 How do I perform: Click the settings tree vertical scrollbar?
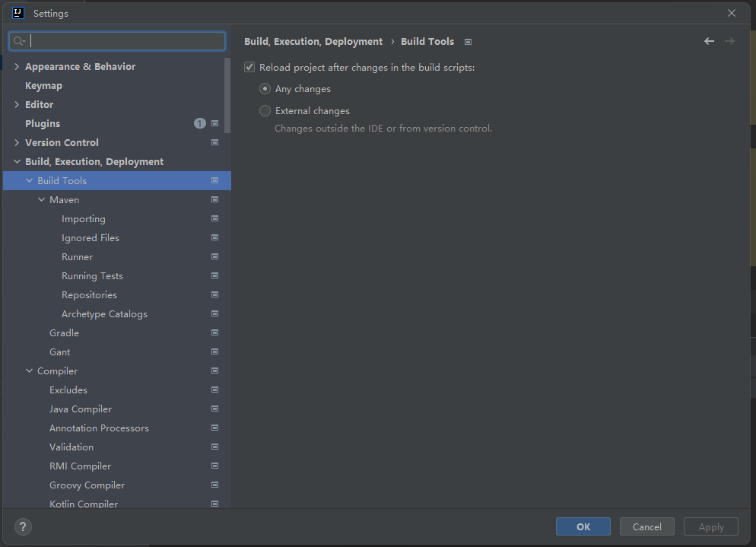coord(227,96)
